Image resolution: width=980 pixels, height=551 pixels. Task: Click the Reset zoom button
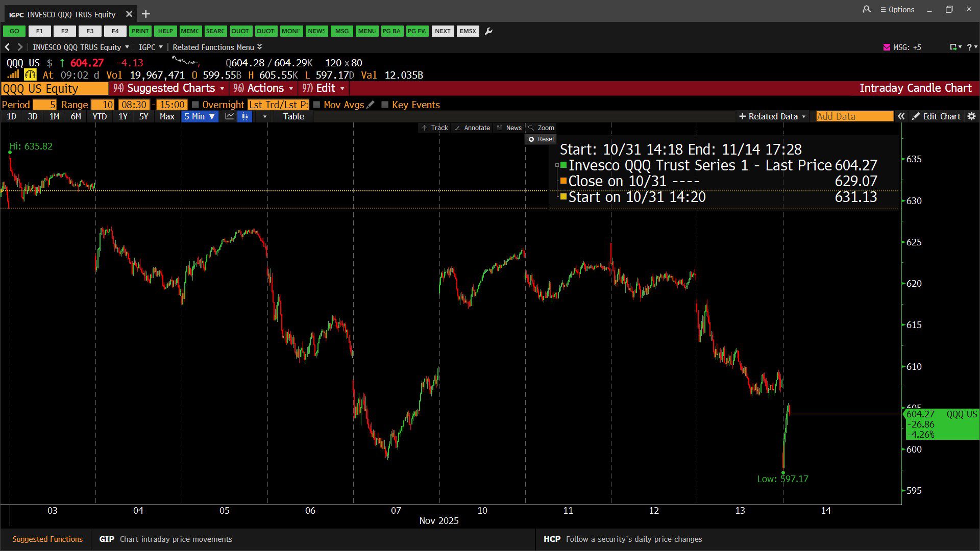[x=541, y=139]
